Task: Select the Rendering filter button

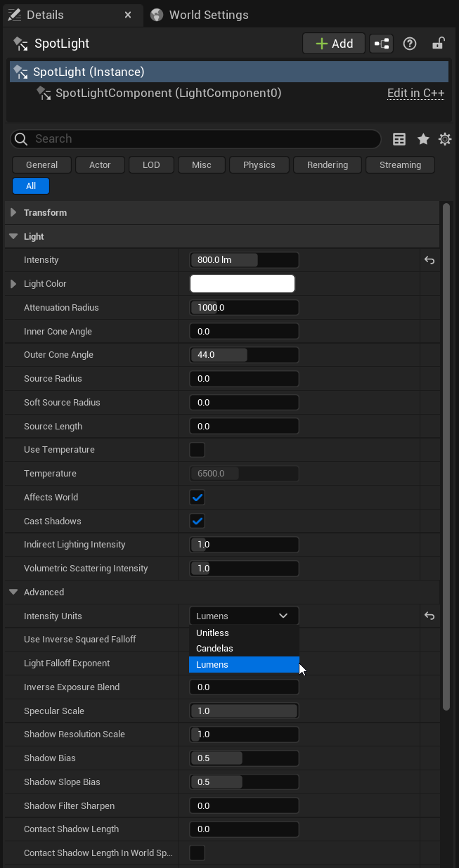Action: [328, 165]
